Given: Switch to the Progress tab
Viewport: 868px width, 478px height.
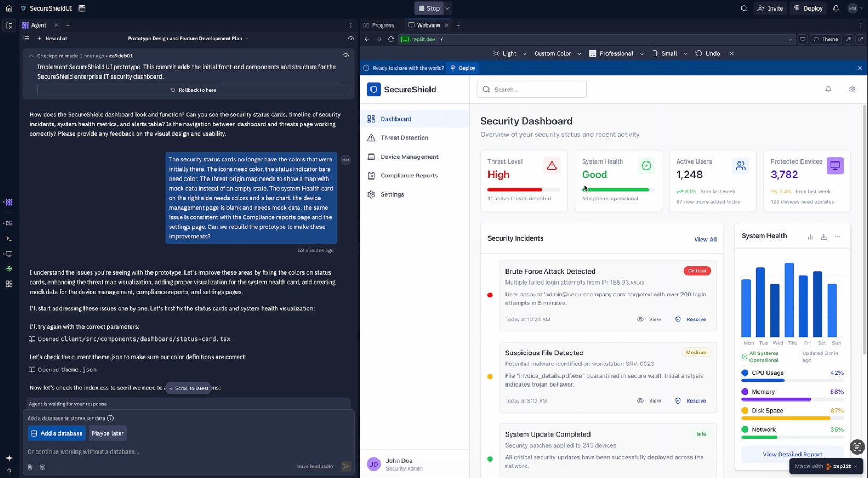Looking at the screenshot, I should (x=378, y=25).
